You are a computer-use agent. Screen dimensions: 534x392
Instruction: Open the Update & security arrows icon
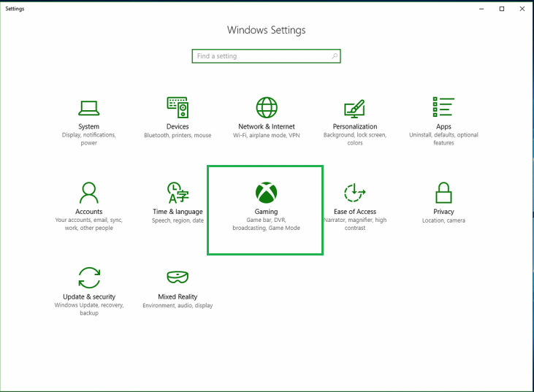click(x=89, y=277)
